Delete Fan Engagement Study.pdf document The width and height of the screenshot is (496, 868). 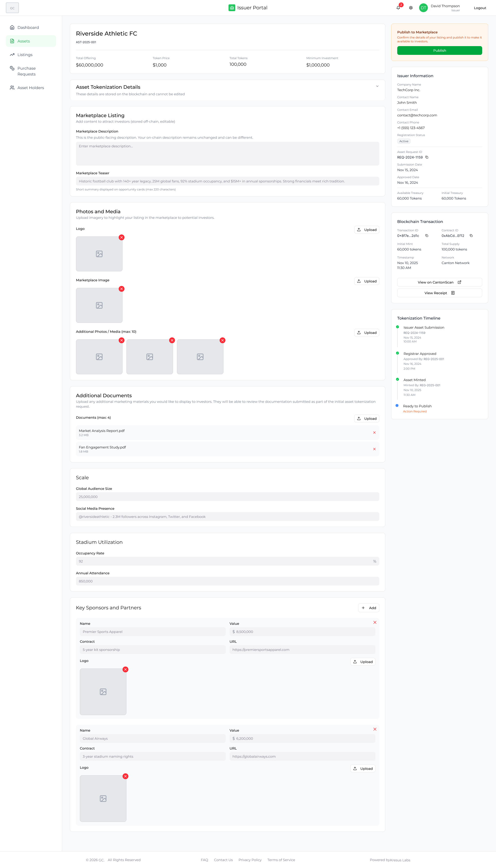pos(374,449)
